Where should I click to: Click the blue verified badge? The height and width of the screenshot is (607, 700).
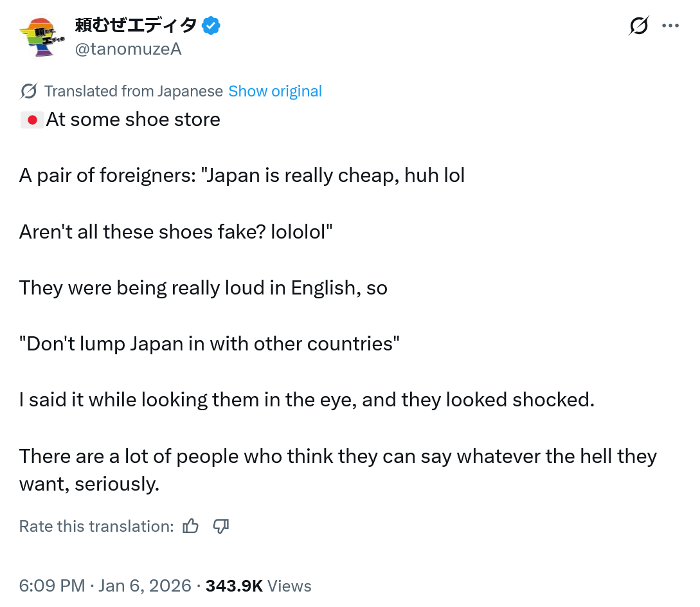click(211, 26)
